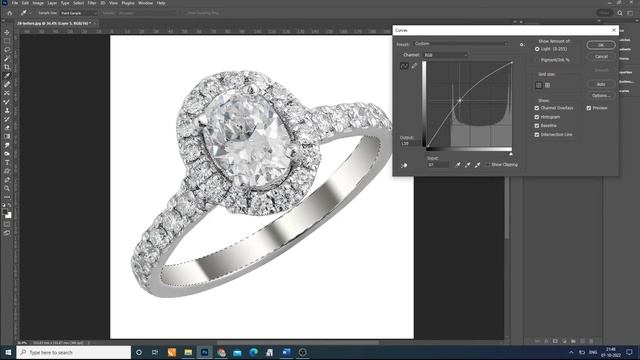The width and height of the screenshot is (640, 360).
Task: Select the Type tool
Action: pos(7,162)
